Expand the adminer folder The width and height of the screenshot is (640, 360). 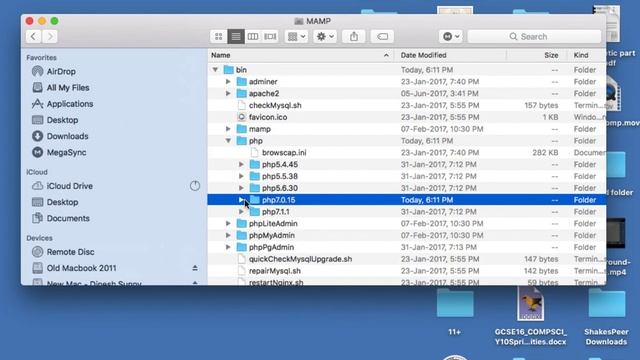pos(228,82)
